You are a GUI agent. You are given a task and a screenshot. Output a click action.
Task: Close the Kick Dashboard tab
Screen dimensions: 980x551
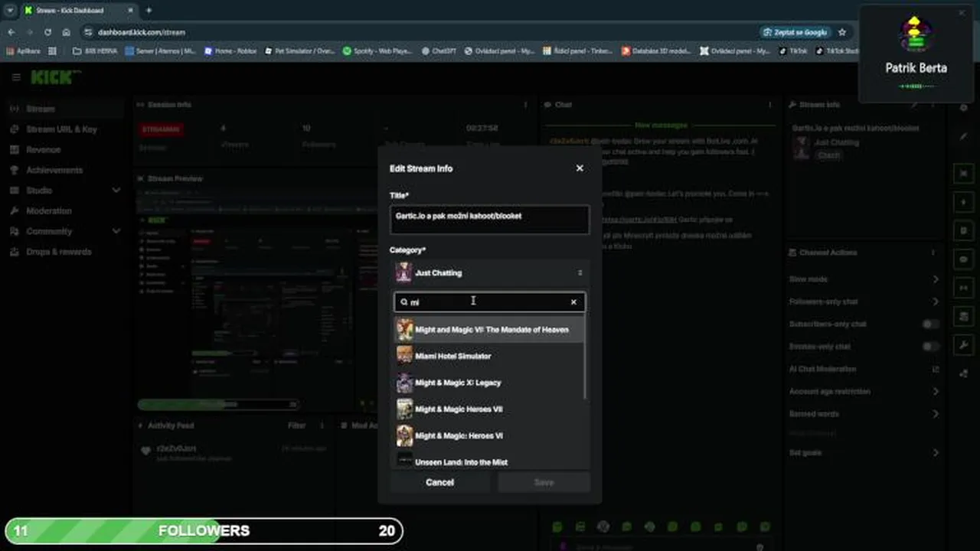[129, 11]
